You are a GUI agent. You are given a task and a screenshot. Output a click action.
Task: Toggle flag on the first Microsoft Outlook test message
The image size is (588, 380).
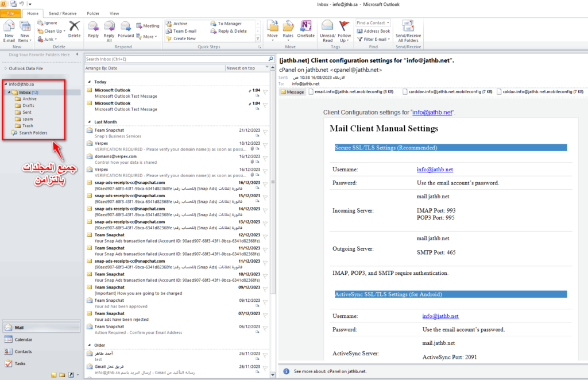[265, 94]
